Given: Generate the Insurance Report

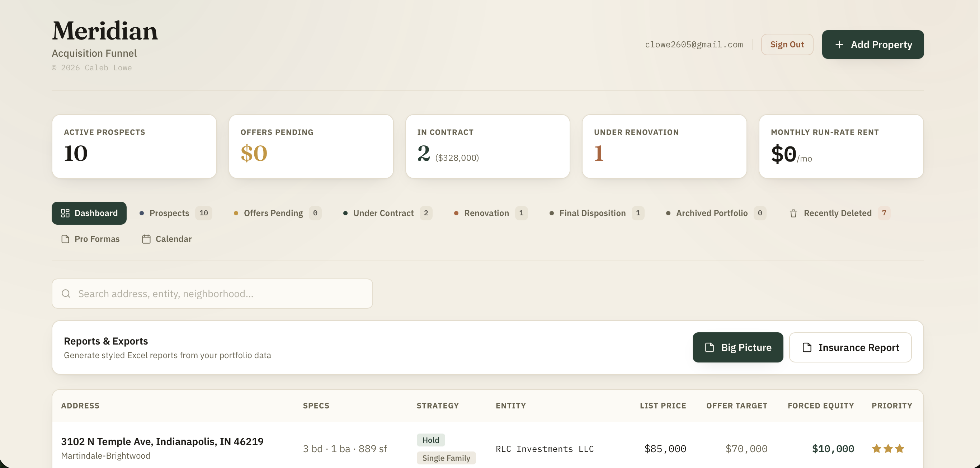Looking at the screenshot, I should (850, 347).
